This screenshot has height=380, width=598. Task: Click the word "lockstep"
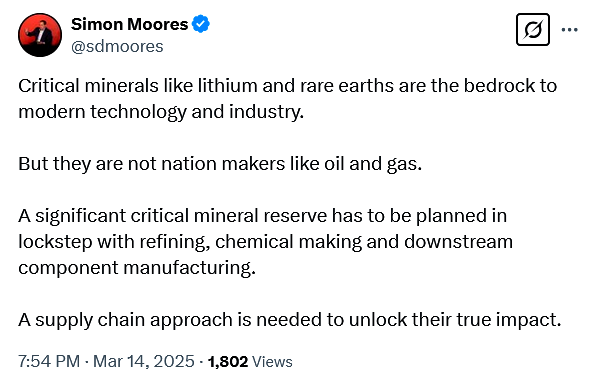point(55,242)
